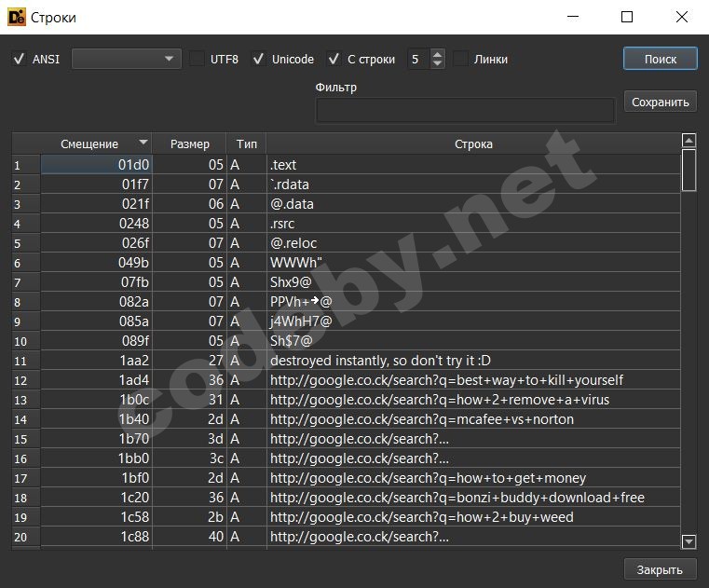Sort by the Размер column header

(x=189, y=144)
